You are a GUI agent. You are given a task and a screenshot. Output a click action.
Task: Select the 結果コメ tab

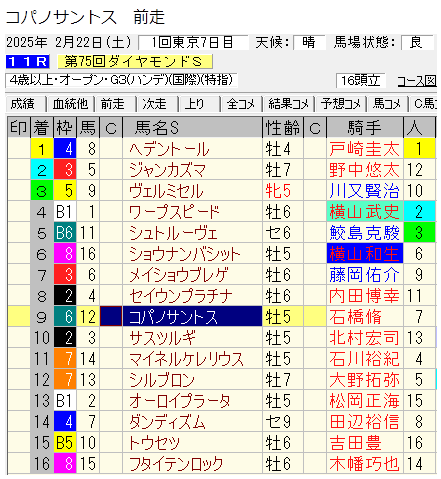[x=288, y=104]
